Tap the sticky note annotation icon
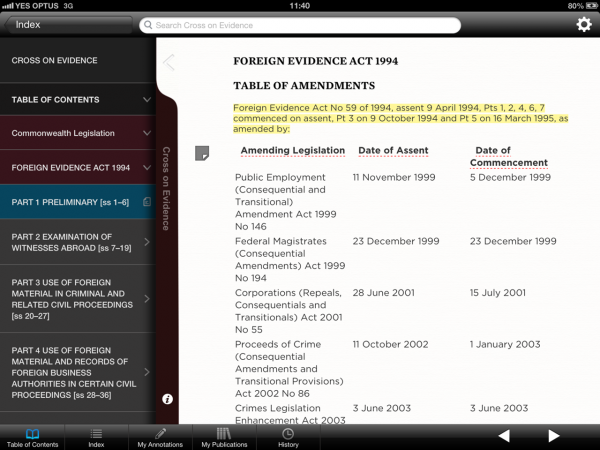The image size is (600, 450). coord(202,153)
